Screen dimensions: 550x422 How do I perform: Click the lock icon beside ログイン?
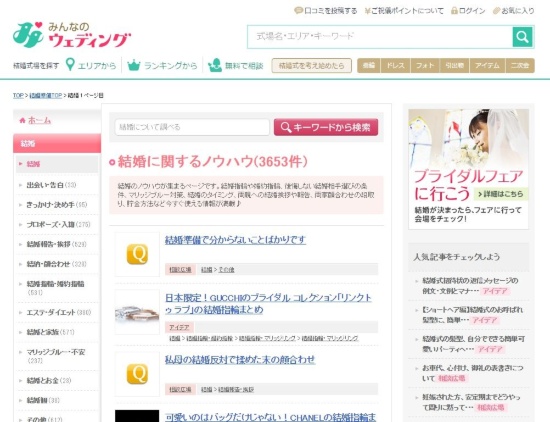coord(454,11)
